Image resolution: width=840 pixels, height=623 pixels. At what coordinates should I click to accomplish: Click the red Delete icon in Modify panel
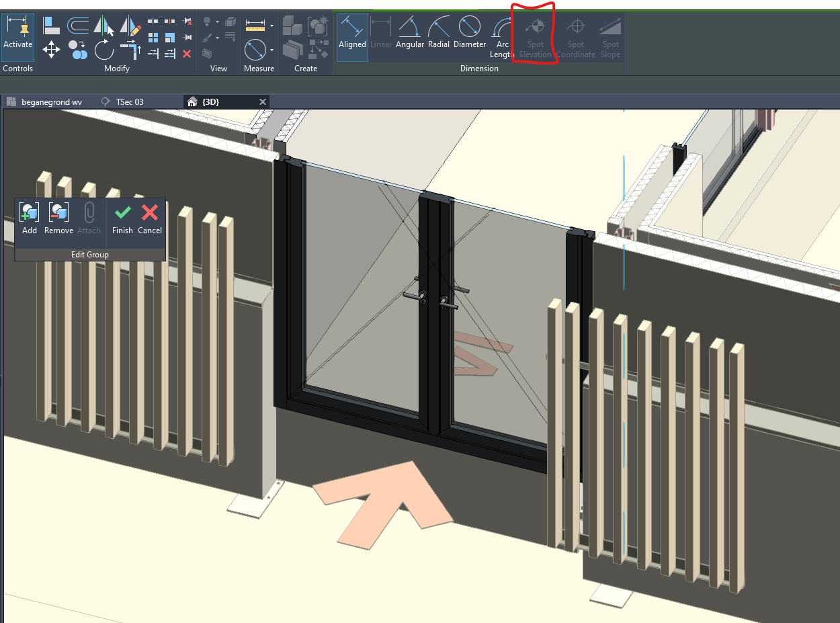(187, 54)
